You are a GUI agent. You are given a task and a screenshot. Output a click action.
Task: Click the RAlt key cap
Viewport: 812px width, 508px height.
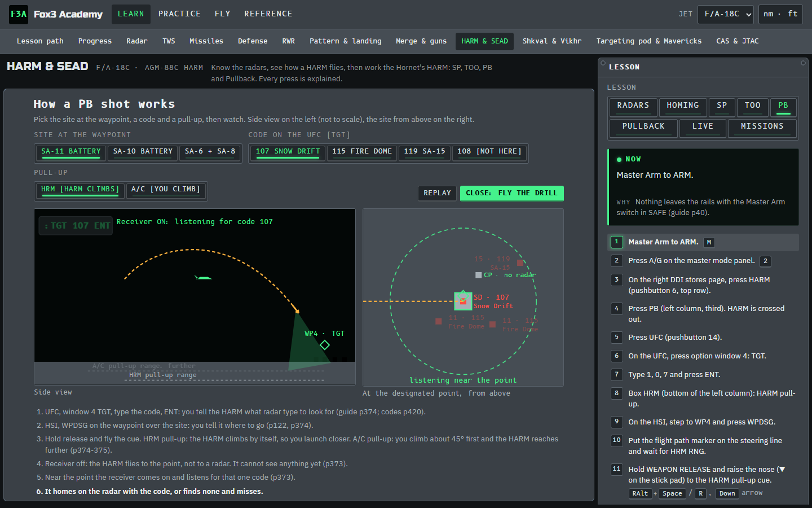point(640,493)
